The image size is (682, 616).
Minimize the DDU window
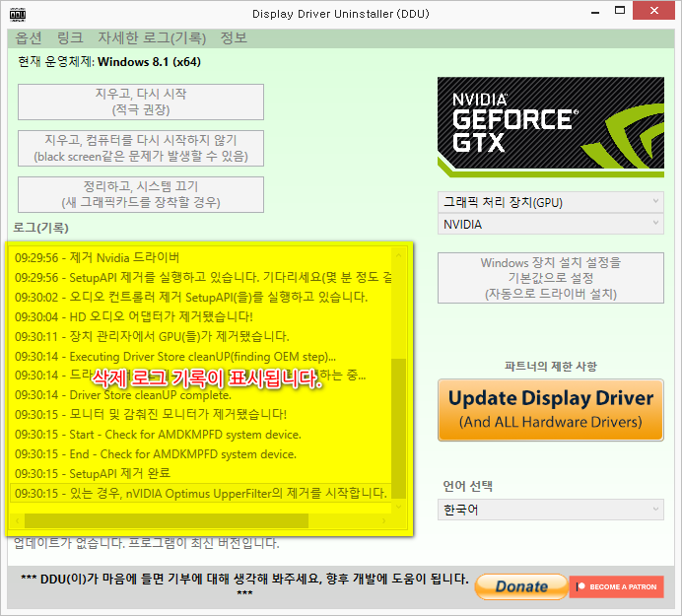595,12
